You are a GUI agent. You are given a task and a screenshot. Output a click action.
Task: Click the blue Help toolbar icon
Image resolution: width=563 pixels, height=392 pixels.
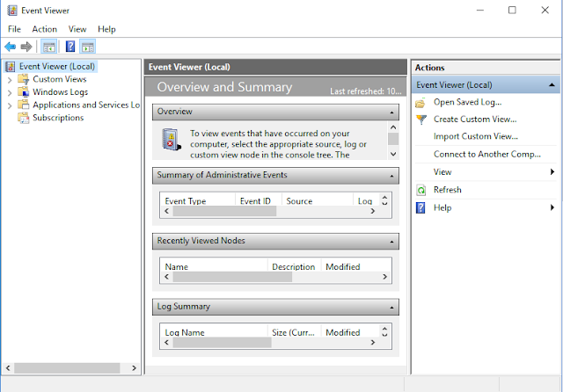coord(70,47)
